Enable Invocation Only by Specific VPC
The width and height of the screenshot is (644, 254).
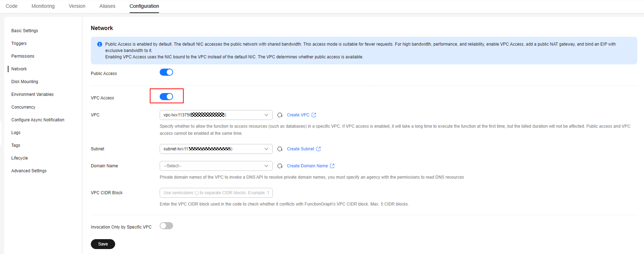click(166, 226)
